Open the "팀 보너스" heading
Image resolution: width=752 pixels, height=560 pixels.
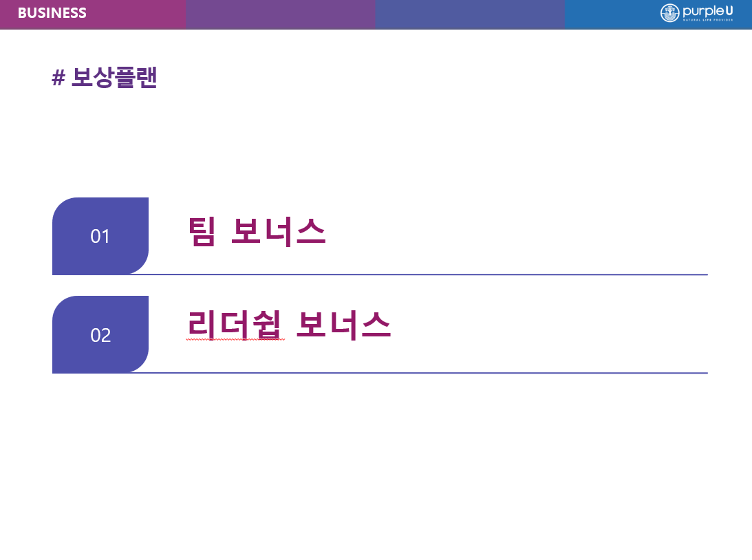pyautogui.click(x=257, y=232)
